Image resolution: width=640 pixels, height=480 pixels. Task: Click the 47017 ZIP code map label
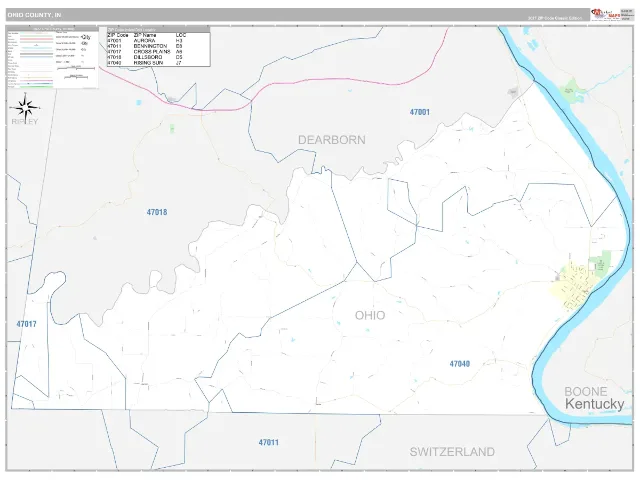coord(27,324)
